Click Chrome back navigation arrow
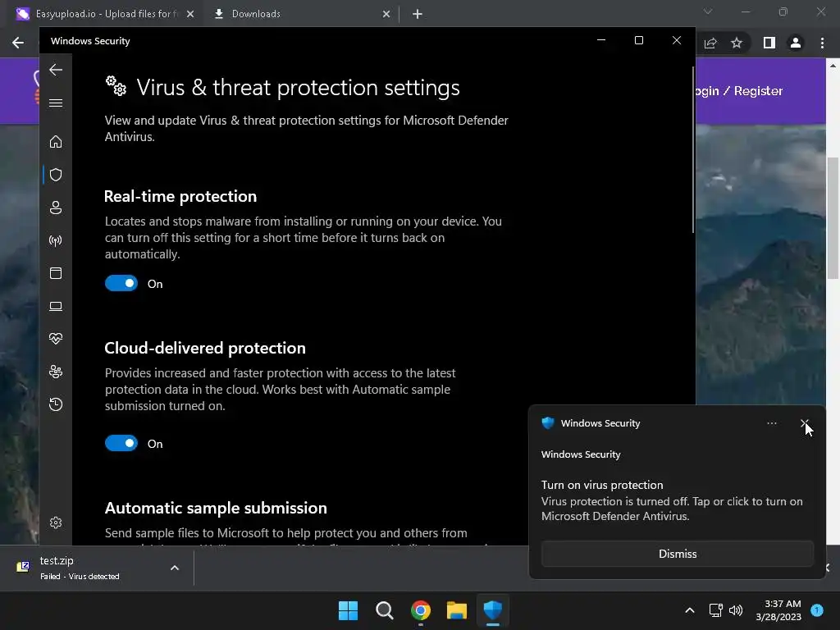Viewport: 840px width, 630px height. click(18, 43)
